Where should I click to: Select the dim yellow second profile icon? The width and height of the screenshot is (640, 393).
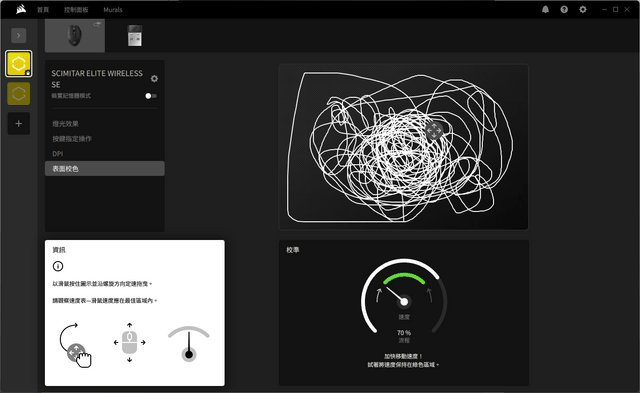tap(18, 93)
